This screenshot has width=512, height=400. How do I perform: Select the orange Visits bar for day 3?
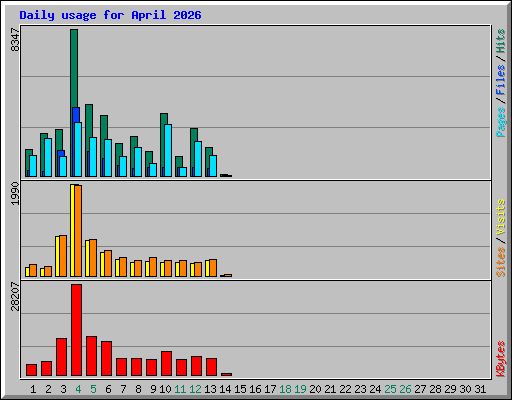pos(63,256)
